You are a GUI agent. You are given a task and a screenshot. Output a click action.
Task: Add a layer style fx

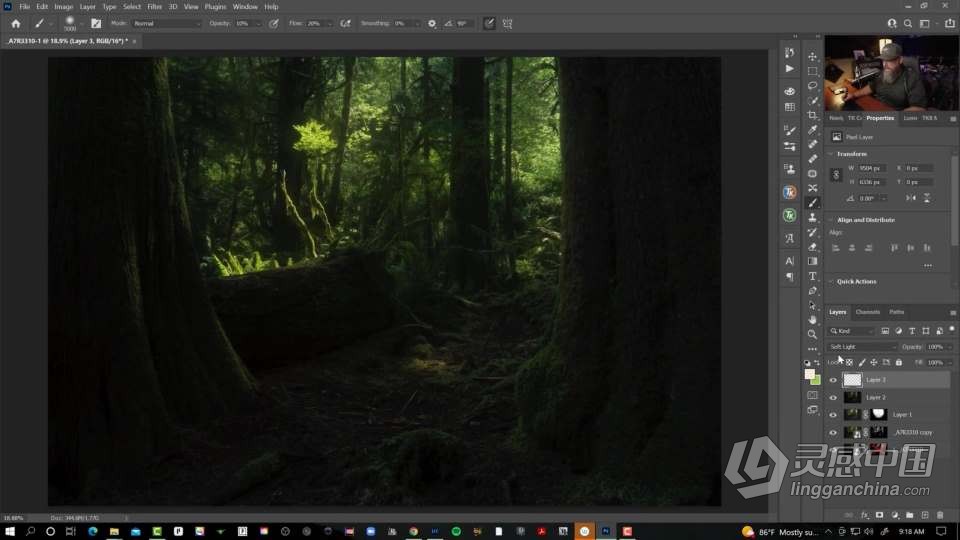864,516
